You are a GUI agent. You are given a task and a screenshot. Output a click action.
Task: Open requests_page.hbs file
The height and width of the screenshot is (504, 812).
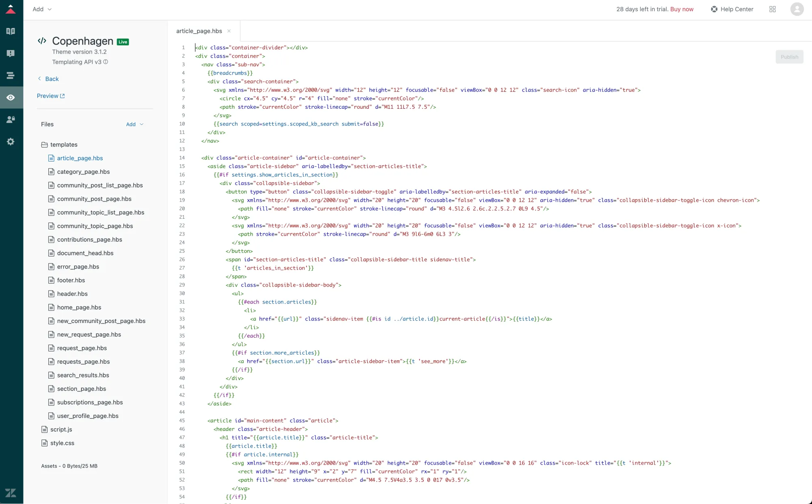pos(79,362)
